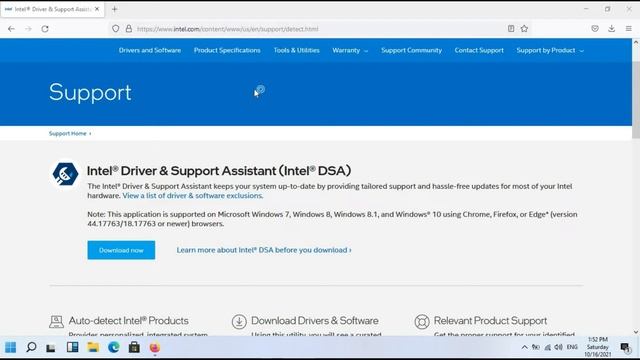Open Tools & Utilities menu item
640x360 pixels.
(x=296, y=50)
